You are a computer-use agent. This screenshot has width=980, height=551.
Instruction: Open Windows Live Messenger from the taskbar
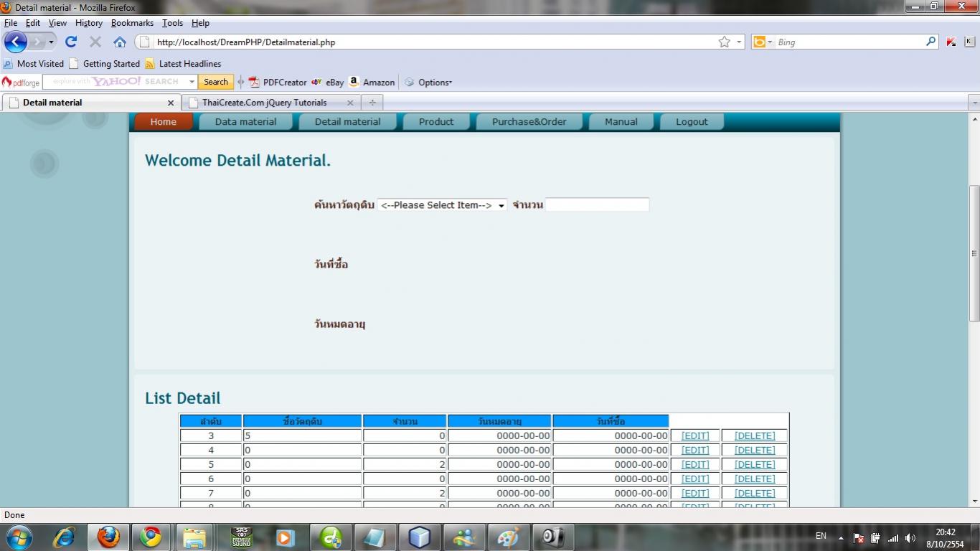pyautogui.click(x=463, y=537)
